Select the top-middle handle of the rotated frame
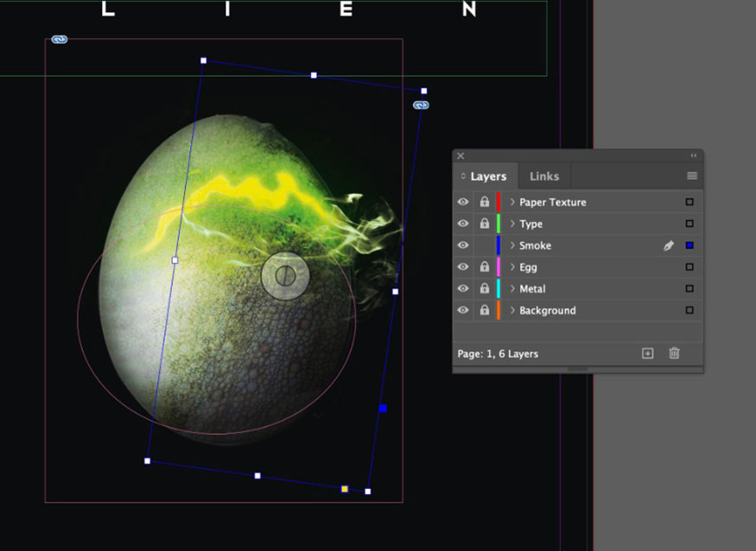 (x=314, y=75)
